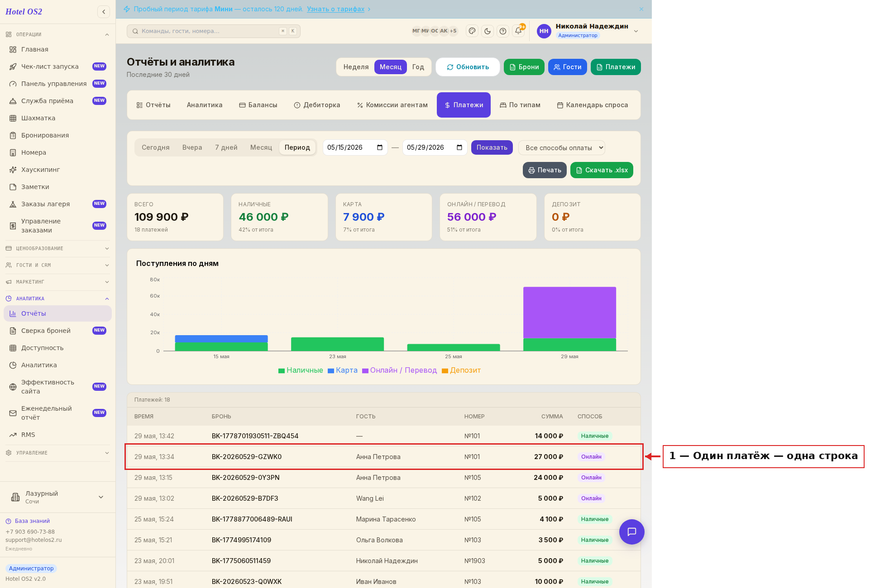Click the Карта blue legend swatch
The height and width of the screenshot is (588, 875).
[331, 371]
